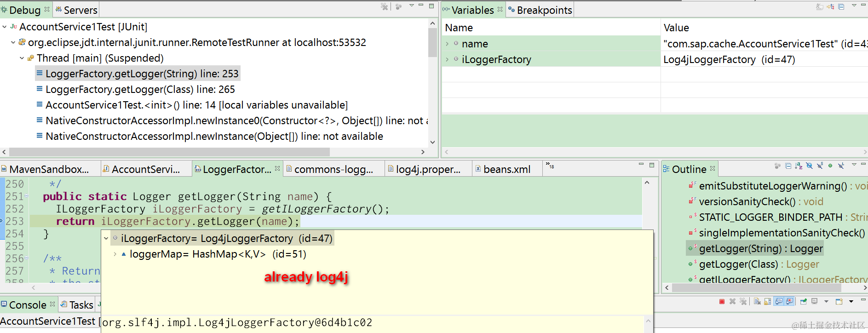Image resolution: width=868 pixels, height=333 pixels.
Task: Maximize the Debug view panel
Action: pyautogui.click(x=431, y=6)
